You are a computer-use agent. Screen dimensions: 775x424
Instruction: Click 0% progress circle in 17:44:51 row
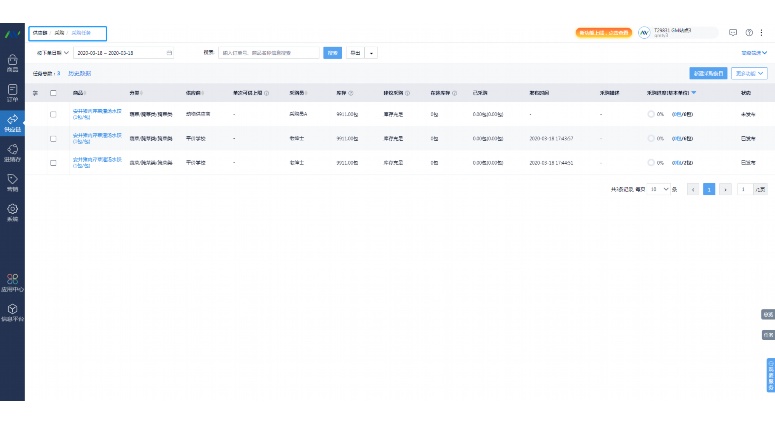(651, 163)
